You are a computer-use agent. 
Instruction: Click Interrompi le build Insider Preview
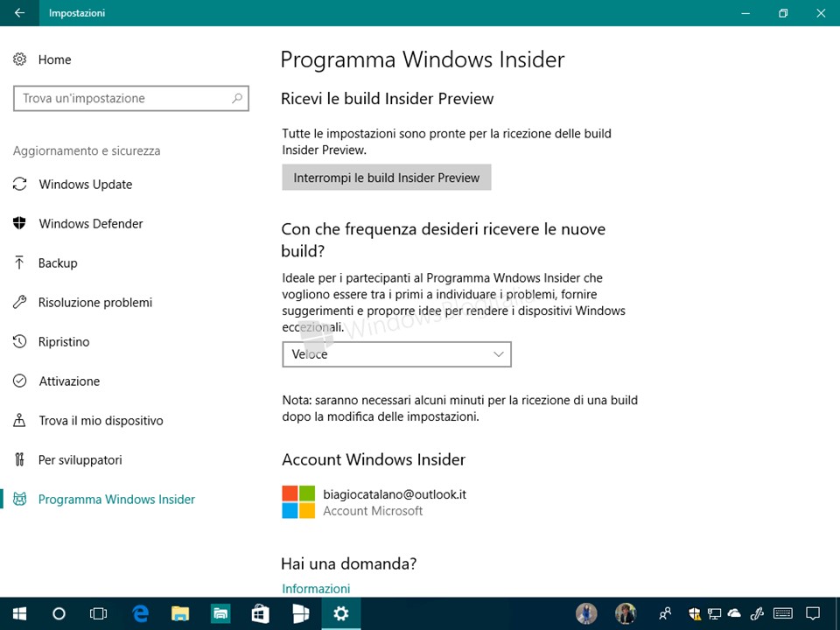tap(386, 178)
